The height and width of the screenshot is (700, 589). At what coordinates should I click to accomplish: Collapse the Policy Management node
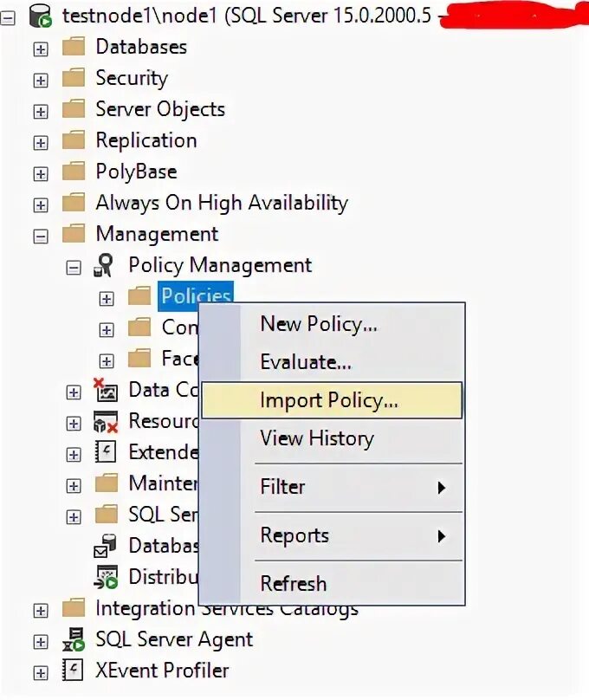coord(74,267)
